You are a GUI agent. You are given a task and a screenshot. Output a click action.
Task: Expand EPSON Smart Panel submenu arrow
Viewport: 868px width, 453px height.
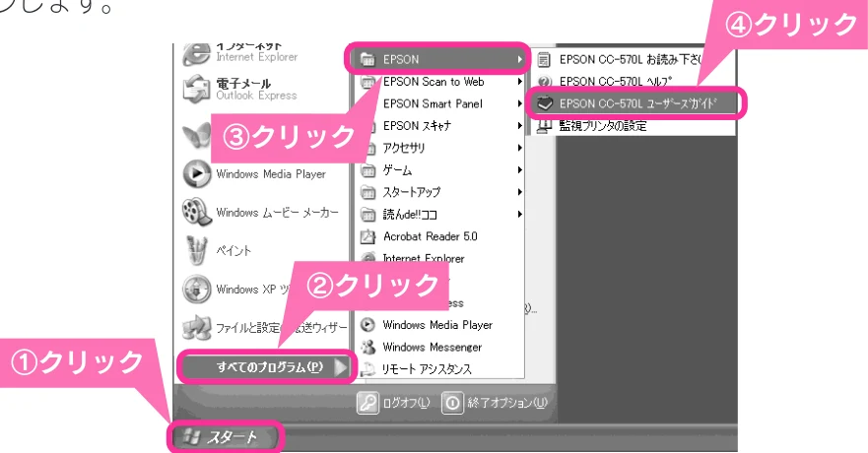point(520,103)
